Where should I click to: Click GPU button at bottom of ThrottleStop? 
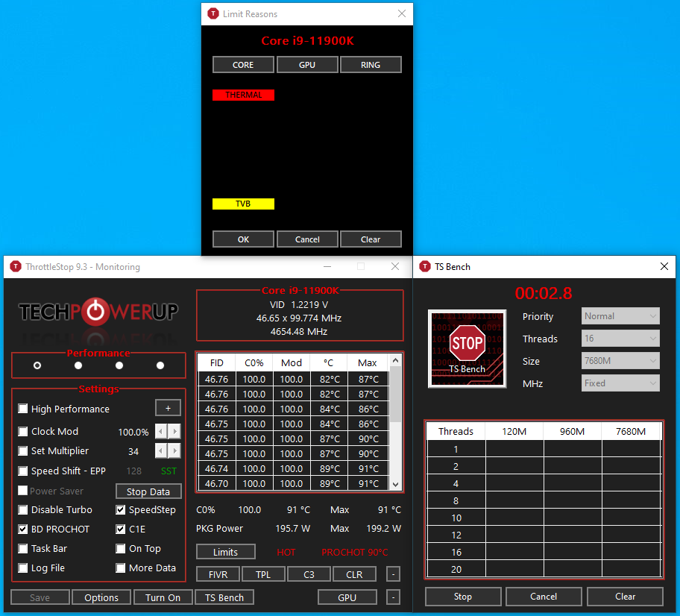coord(347,597)
